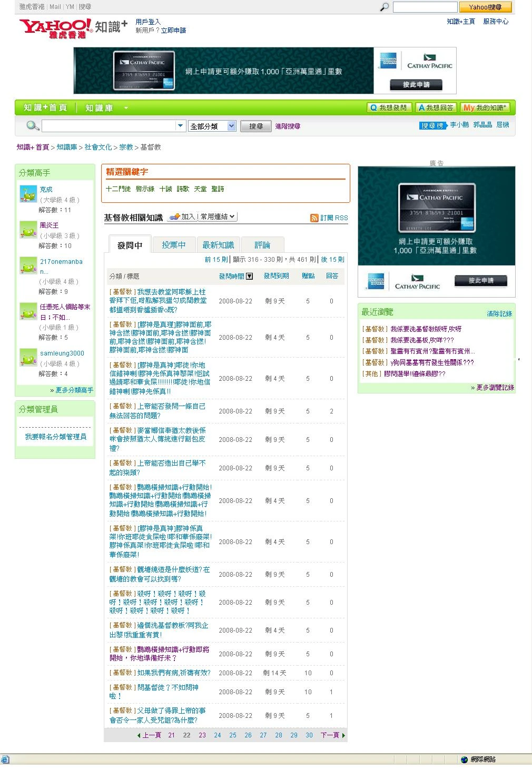Click the 立即申請 sign-up link

(173, 31)
